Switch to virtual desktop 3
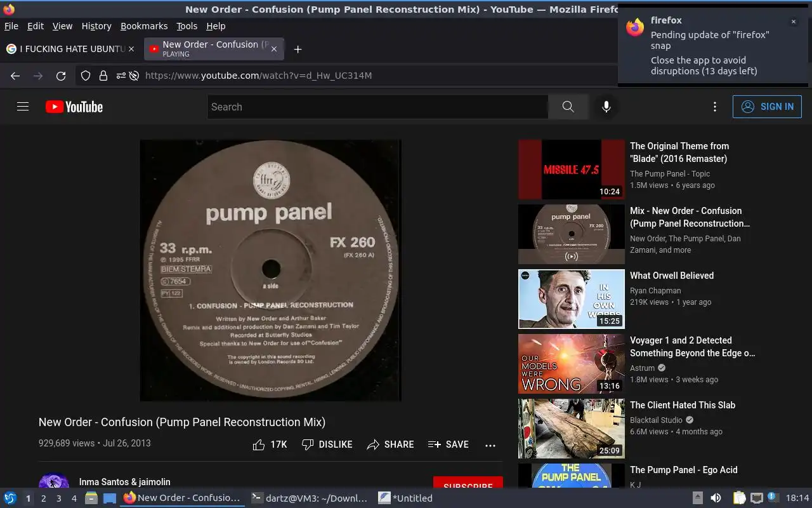812x508 pixels. pyautogui.click(x=58, y=498)
